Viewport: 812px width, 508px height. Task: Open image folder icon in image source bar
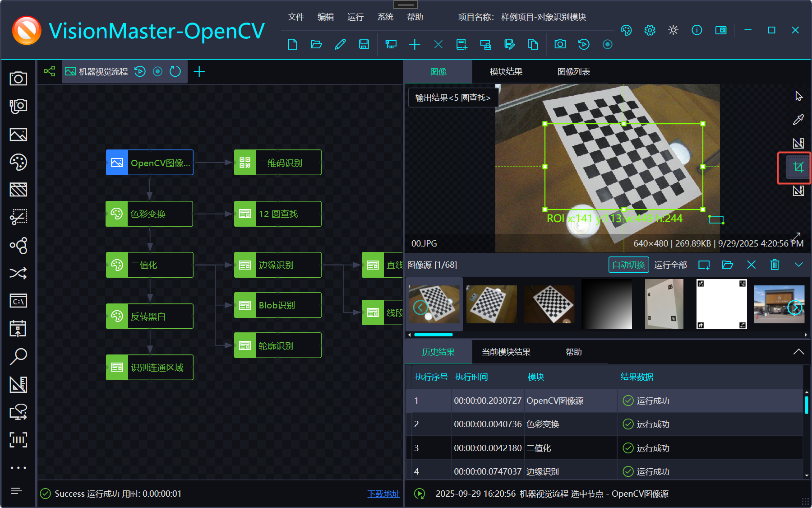[728, 265]
